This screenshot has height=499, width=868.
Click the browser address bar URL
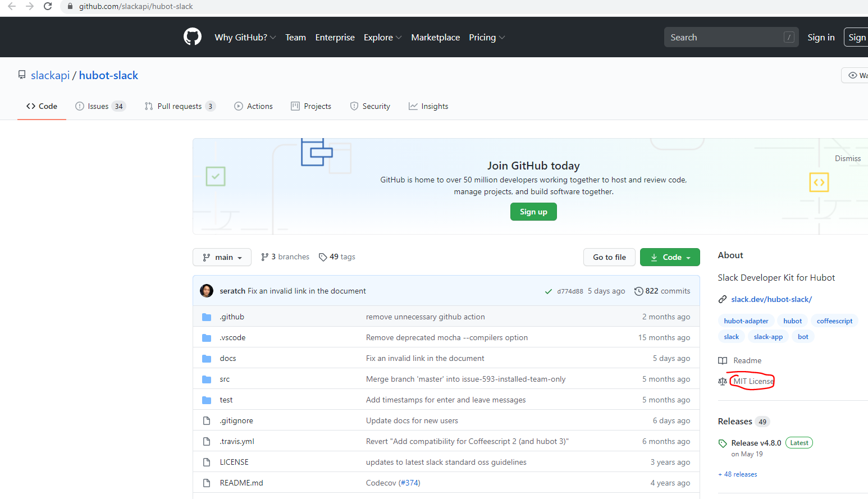pos(136,6)
